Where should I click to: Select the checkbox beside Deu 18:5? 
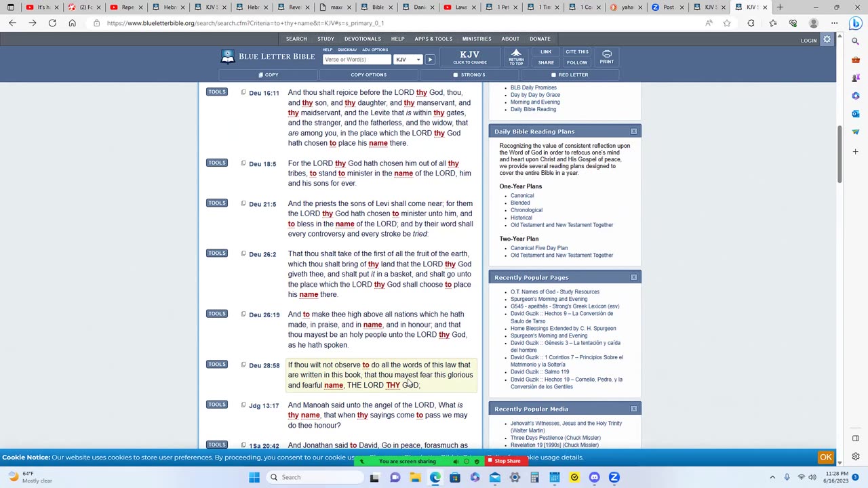243,163
